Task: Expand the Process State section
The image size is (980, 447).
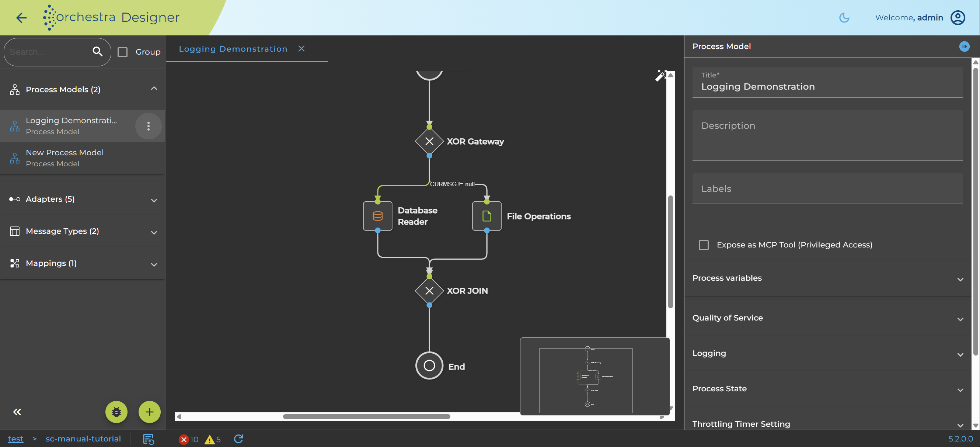Action: pyautogui.click(x=827, y=388)
